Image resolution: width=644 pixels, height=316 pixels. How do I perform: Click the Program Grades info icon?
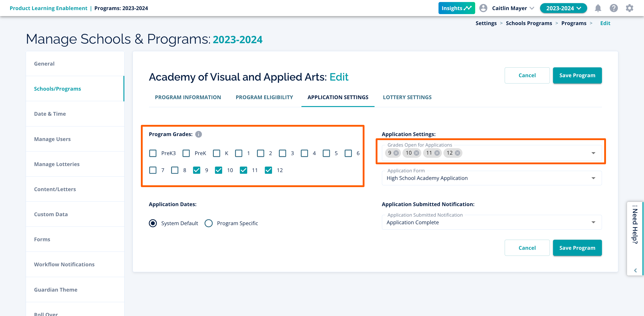click(199, 134)
